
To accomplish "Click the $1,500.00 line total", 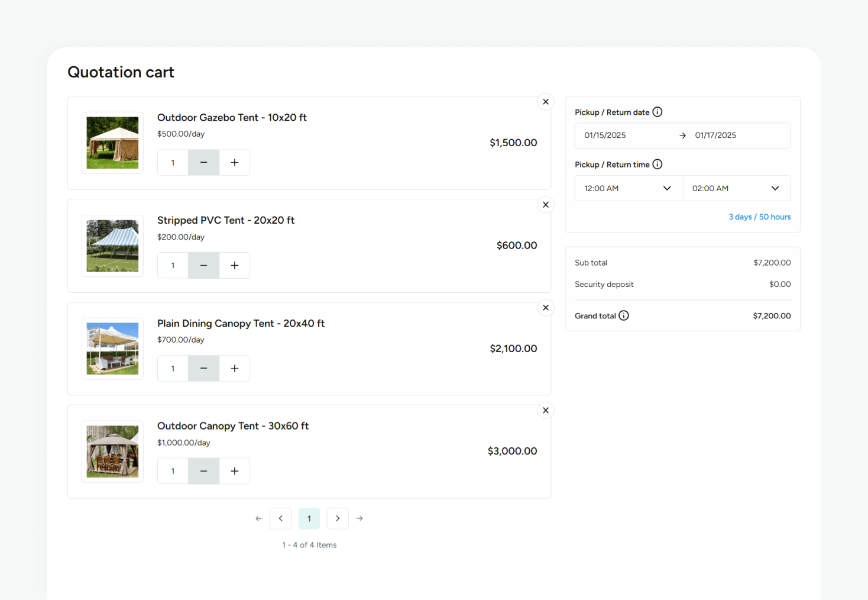I will [x=513, y=143].
